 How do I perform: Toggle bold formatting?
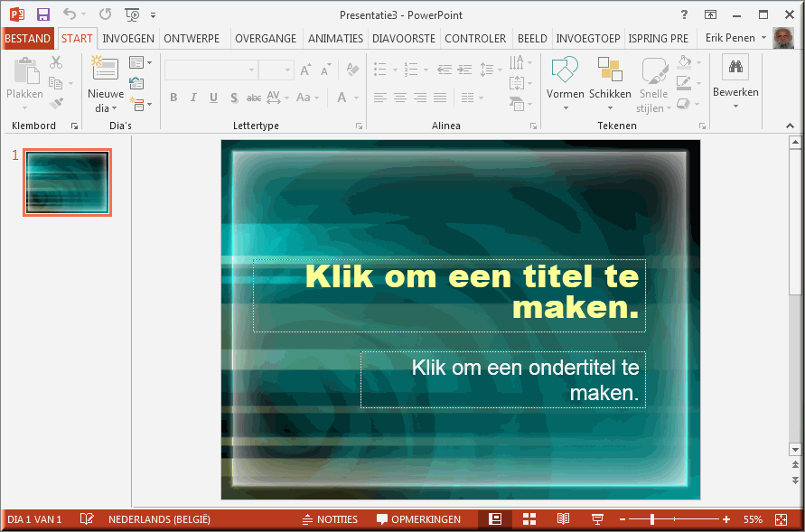(173, 97)
